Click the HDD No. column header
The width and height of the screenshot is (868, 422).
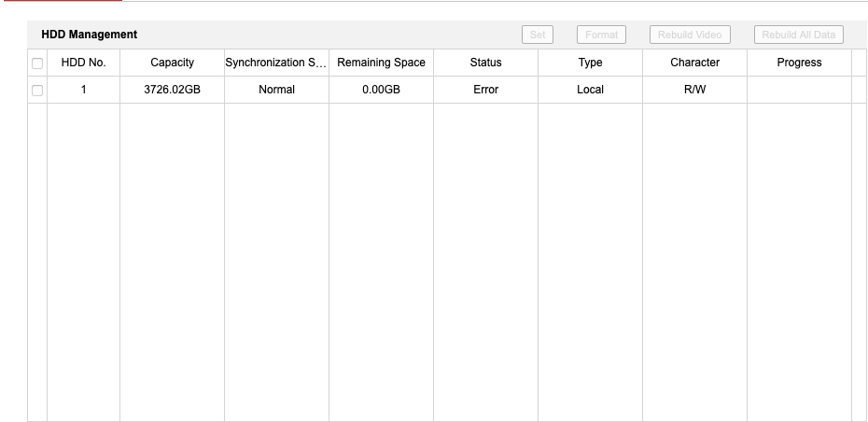[83, 63]
